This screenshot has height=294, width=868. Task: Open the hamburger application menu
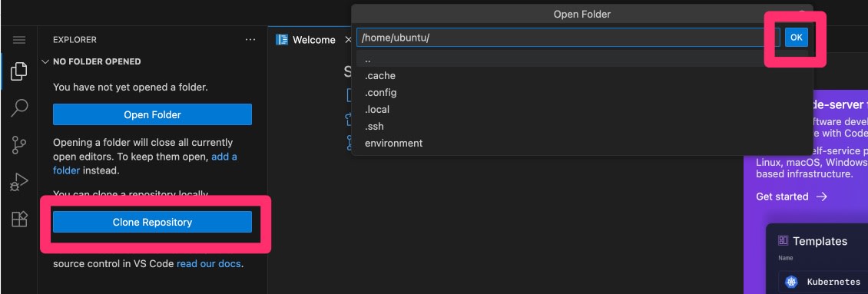click(19, 40)
